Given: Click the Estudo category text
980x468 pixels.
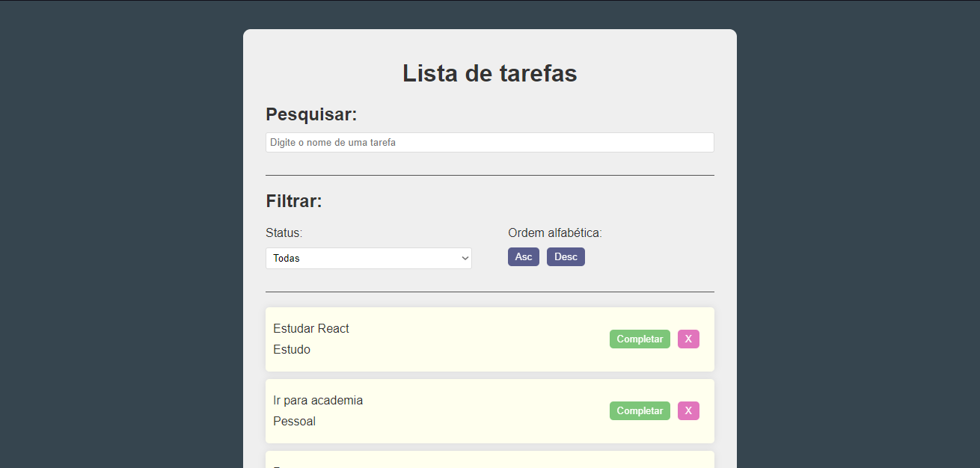Looking at the screenshot, I should pos(292,350).
